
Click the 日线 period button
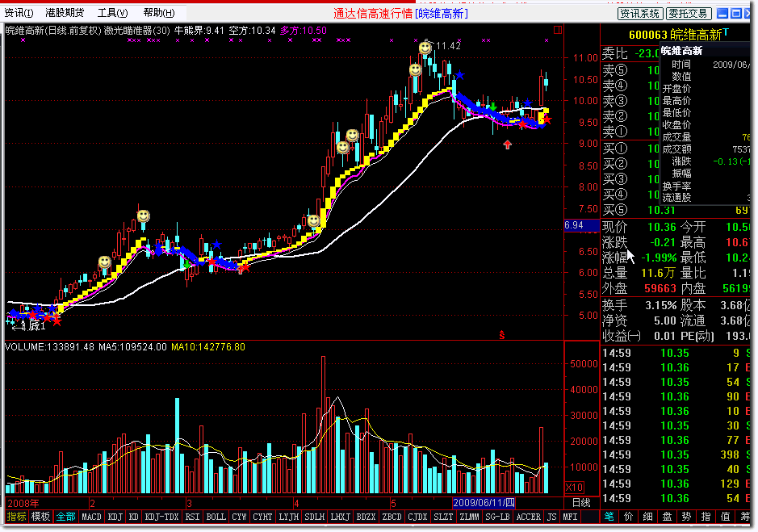(x=581, y=503)
